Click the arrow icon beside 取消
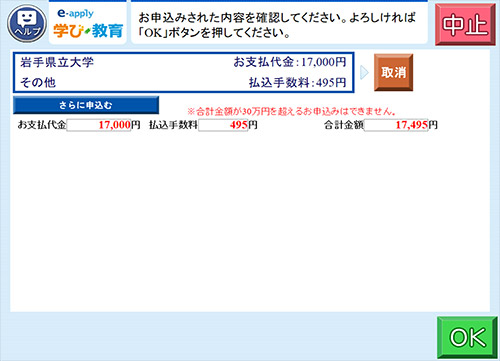Viewport: 500px width, 361px height. [364, 72]
